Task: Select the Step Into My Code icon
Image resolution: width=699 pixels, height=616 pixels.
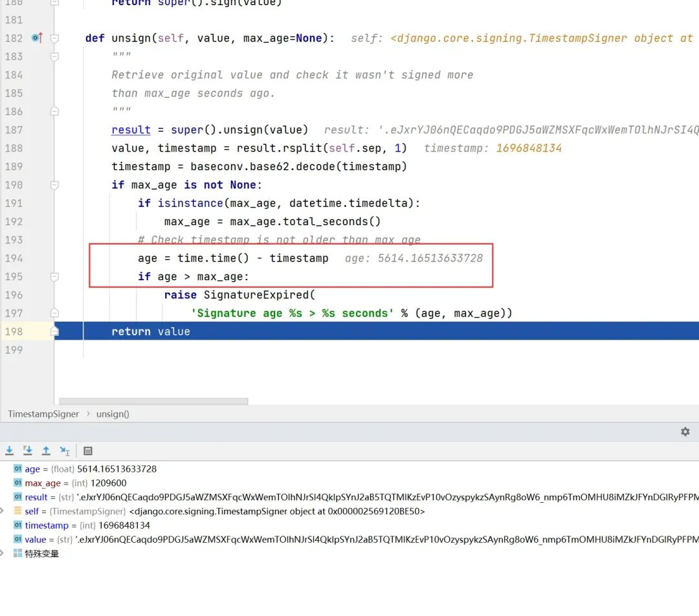Action: [x=27, y=450]
